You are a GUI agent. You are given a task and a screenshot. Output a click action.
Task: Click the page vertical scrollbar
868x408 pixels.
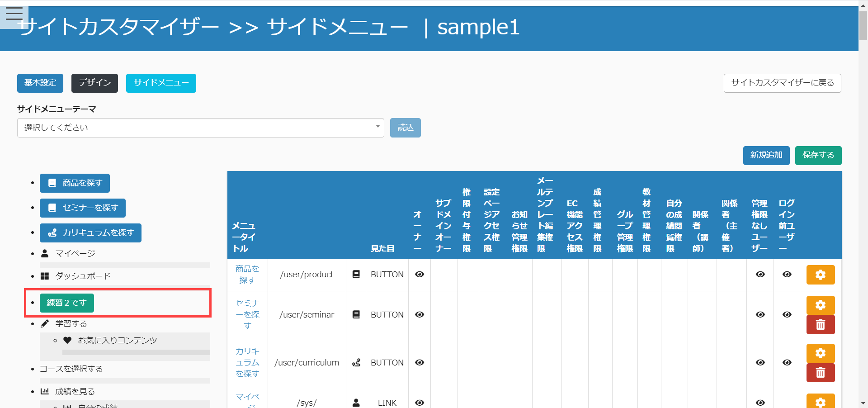point(863,204)
